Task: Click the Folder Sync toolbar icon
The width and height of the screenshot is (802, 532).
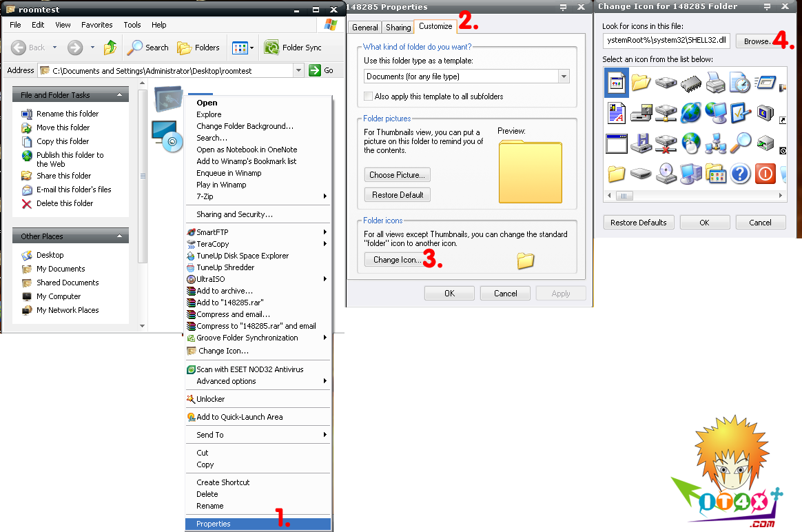Action: pos(272,48)
